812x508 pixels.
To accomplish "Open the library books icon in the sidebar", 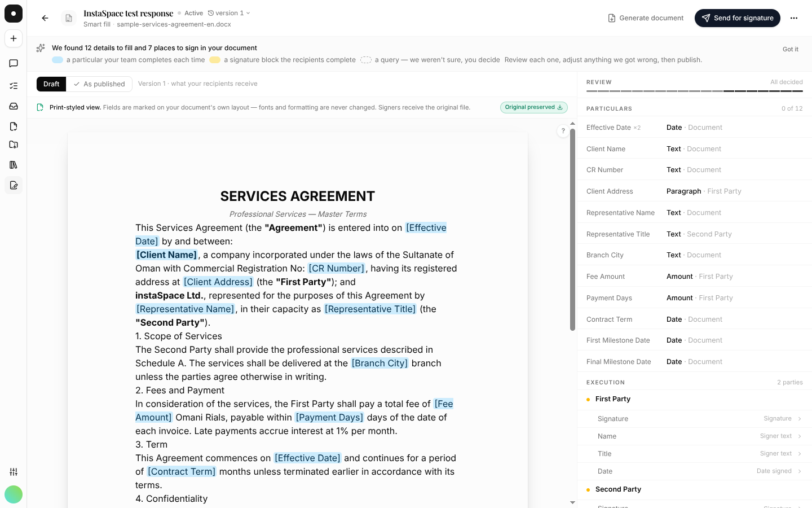I will 14,165.
